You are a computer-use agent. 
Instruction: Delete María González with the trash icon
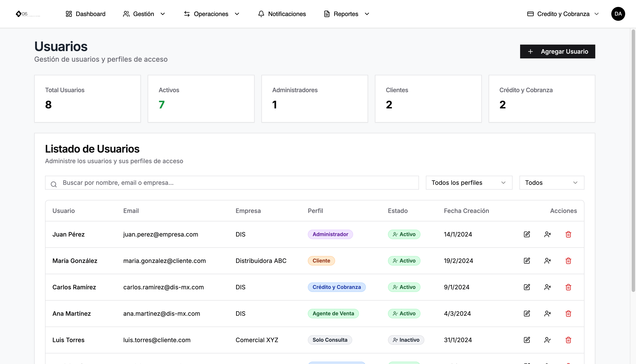[568, 261]
